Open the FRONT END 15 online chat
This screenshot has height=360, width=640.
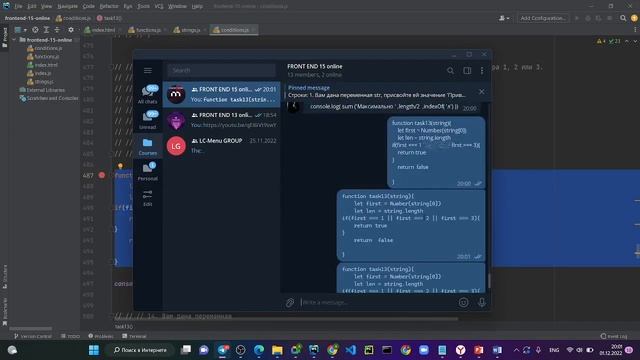(222, 94)
